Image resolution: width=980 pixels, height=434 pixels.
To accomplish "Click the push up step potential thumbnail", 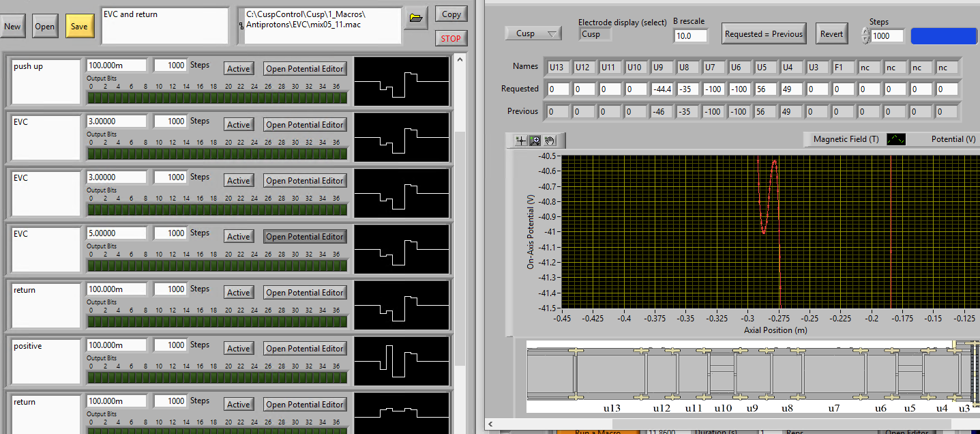I will coord(402,81).
